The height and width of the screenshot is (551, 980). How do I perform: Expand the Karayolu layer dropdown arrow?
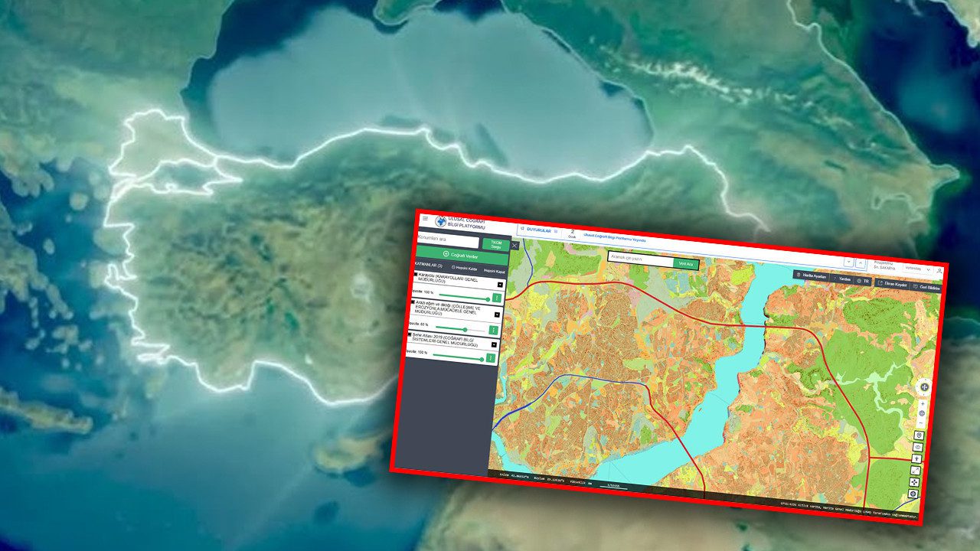tap(500, 284)
